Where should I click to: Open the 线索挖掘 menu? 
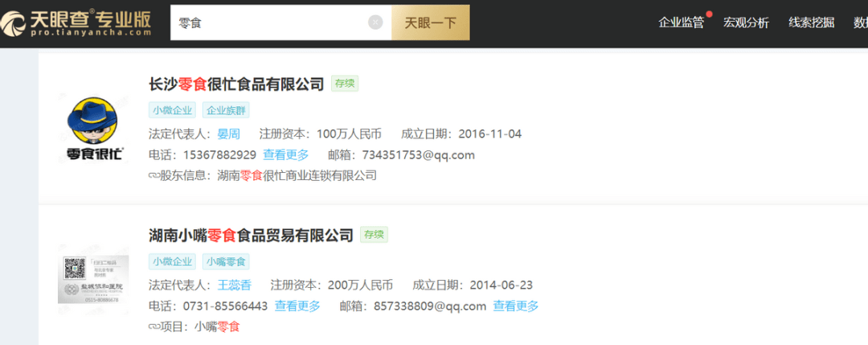811,23
